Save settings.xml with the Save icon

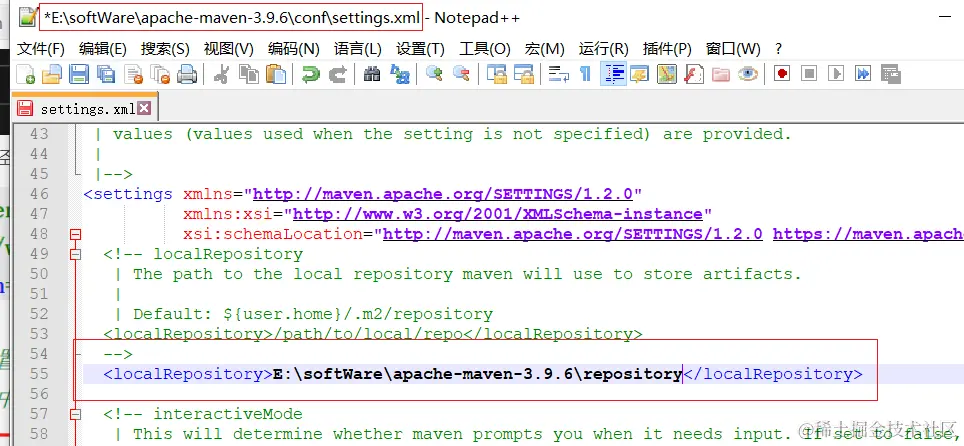coord(79,74)
